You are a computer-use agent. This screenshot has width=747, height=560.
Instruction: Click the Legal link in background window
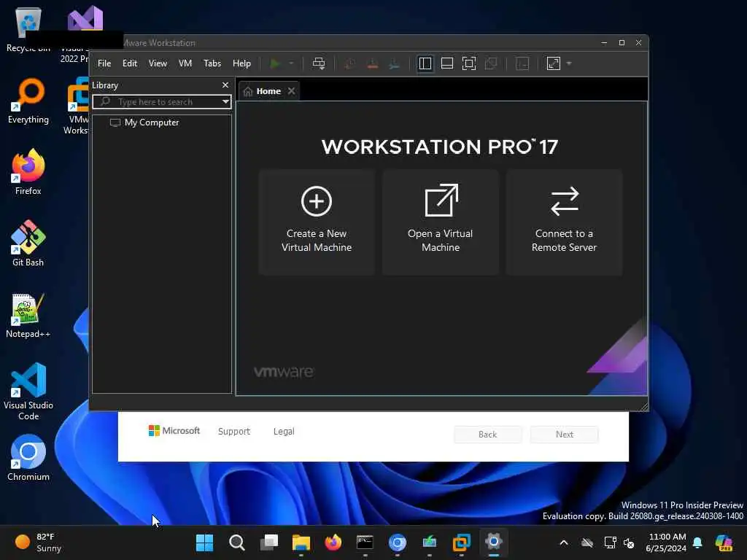(284, 432)
